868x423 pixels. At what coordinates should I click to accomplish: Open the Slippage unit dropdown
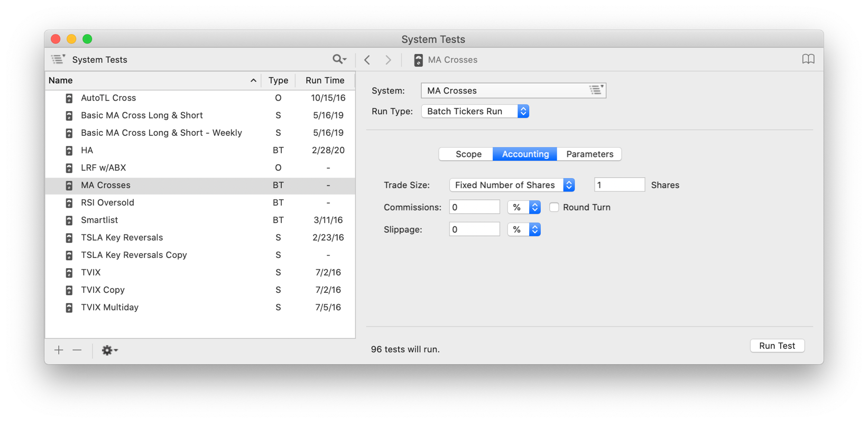click(524, 229)
